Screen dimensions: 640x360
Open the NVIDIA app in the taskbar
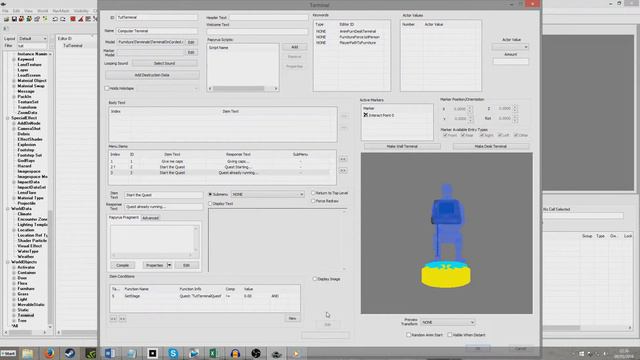(x=91, y=353)
